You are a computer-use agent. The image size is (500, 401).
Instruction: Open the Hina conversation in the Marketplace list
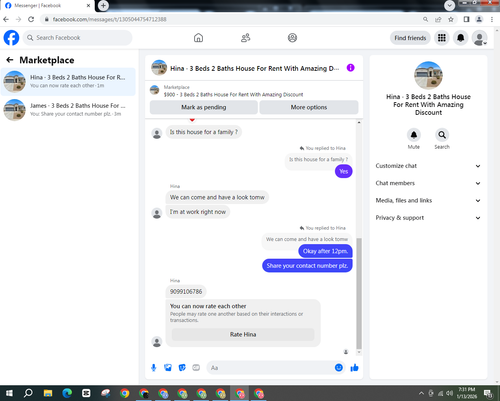pos(68,82)
